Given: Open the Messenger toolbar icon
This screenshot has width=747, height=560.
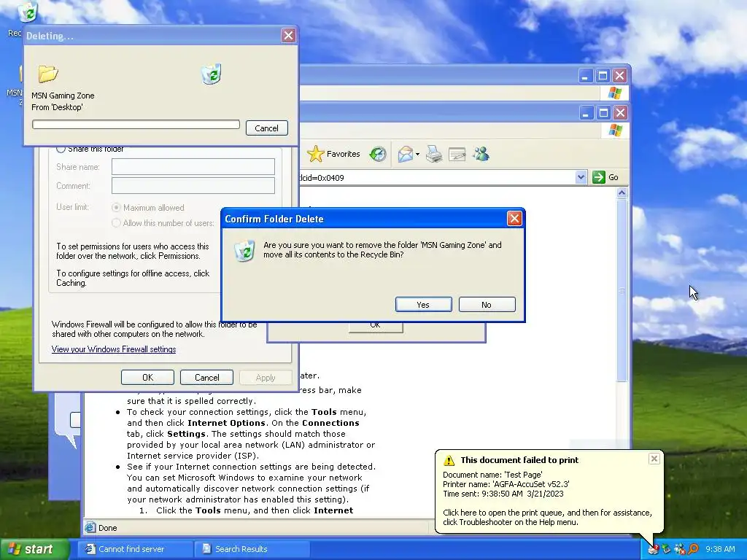Looking at the screenshot, I should click(481, 154).
